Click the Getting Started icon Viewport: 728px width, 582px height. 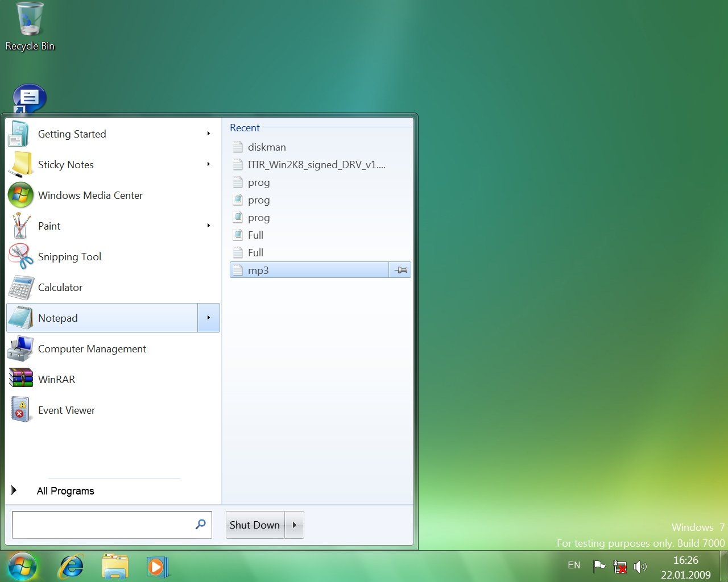click(19, 134)
